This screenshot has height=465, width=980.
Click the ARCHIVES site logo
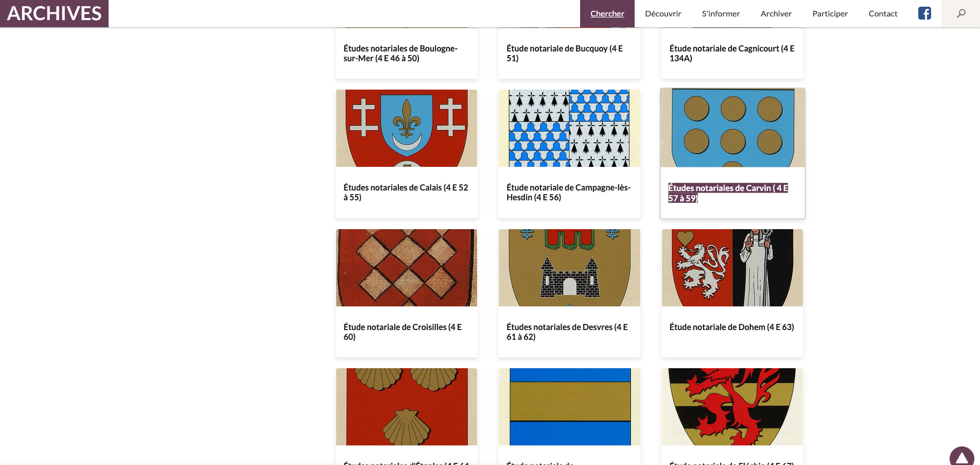click(x=54, y=13)
